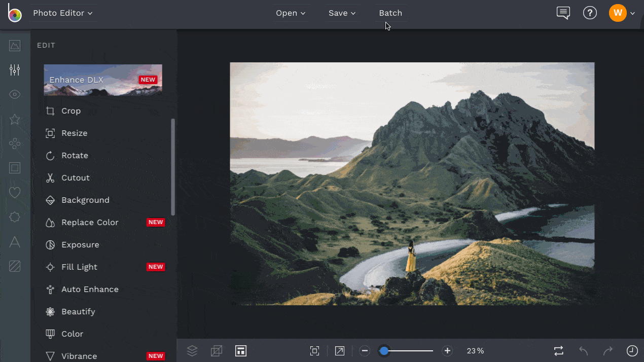
Task: Open the feedback chat icon
Action: 563,13
